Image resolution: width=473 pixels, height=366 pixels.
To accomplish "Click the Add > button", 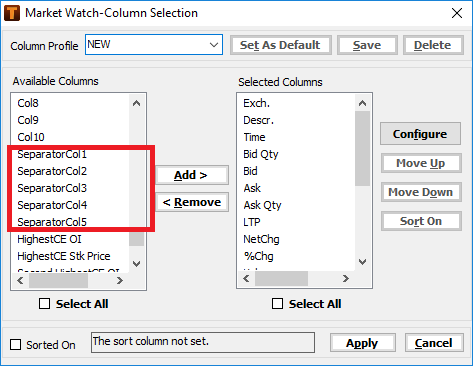I will (192, 175).
